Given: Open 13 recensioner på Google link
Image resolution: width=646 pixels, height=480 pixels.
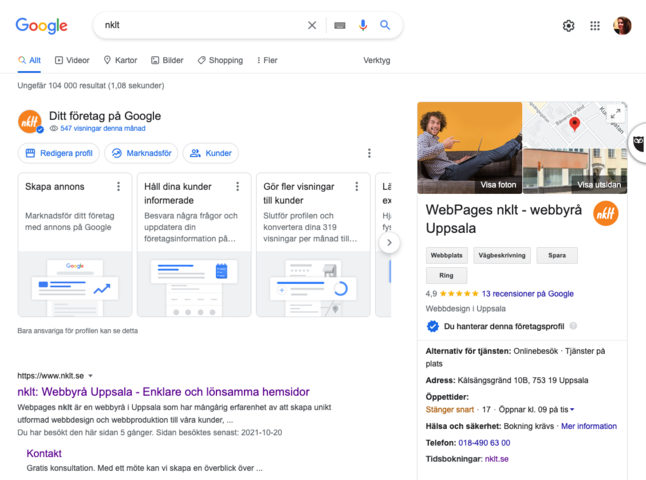Looking at the screenshot, I should [528, 294].
